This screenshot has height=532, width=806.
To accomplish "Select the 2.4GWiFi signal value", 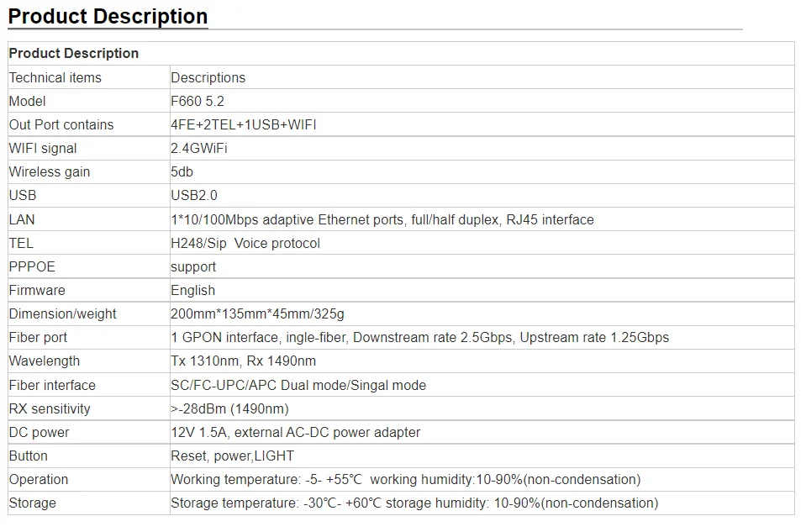I will click(199, 148).
